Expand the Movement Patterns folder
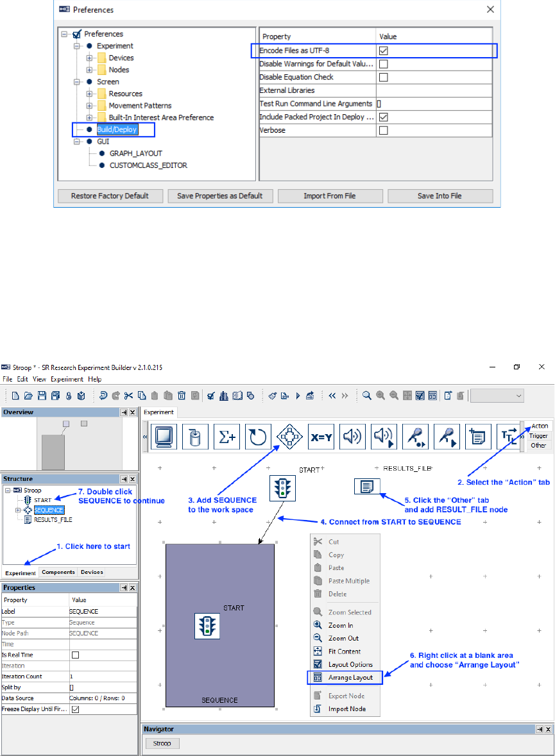 pyautogui.click(x=89, y=106)
